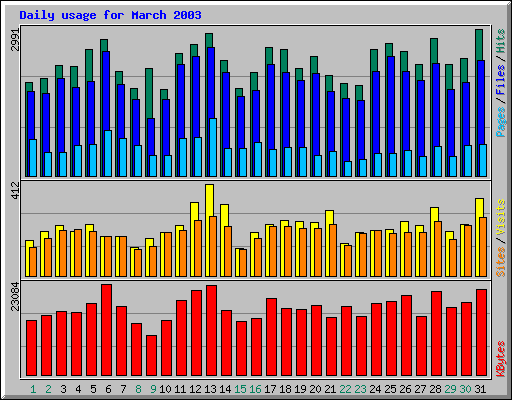Screen dimensions: 512x400
Task: Click day 4 on the x-axis
Action: click(x=78, y=389)
